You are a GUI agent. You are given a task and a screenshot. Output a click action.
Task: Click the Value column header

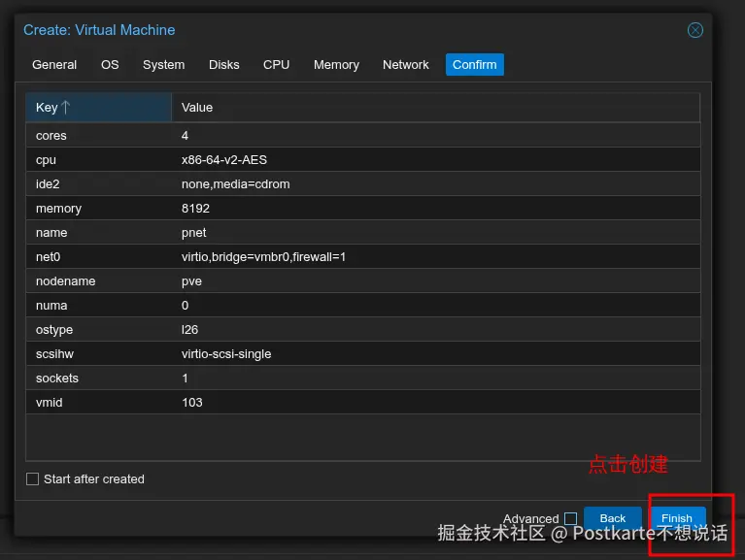(x=435, y=108)
